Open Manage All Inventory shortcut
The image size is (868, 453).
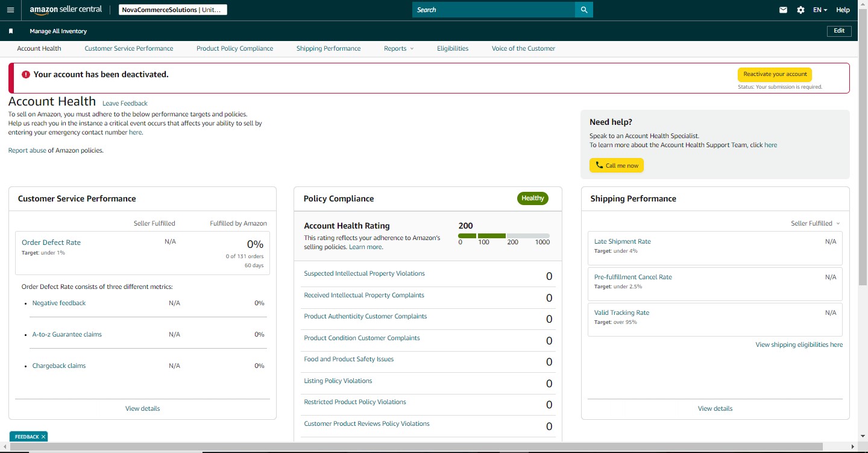[x=58, y=31]
